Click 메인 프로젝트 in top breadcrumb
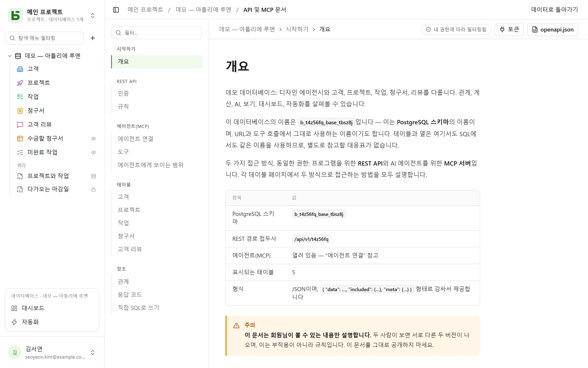 click(x=145, y=10)
